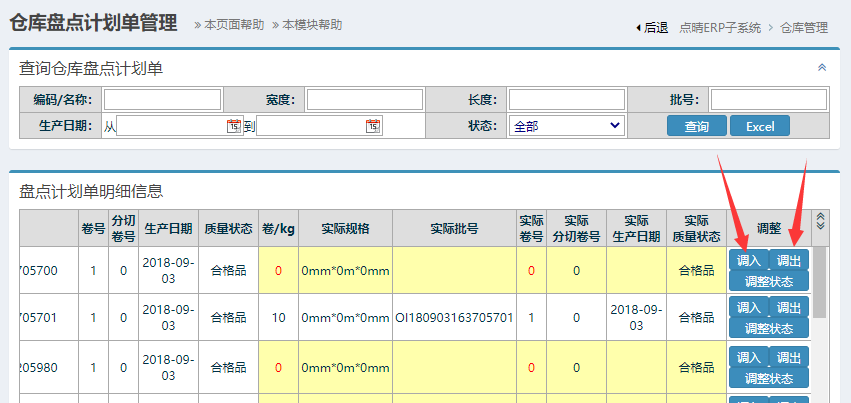This screenshot has height=403, width=851.
Task: Open the end date calendar picker
Action: (372, 126)
